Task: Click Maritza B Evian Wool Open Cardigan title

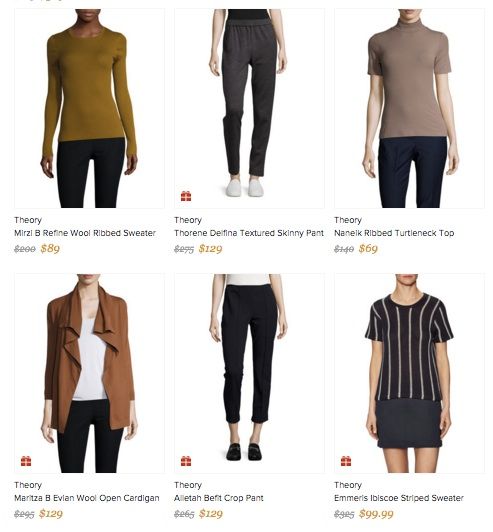Action: 87,498
